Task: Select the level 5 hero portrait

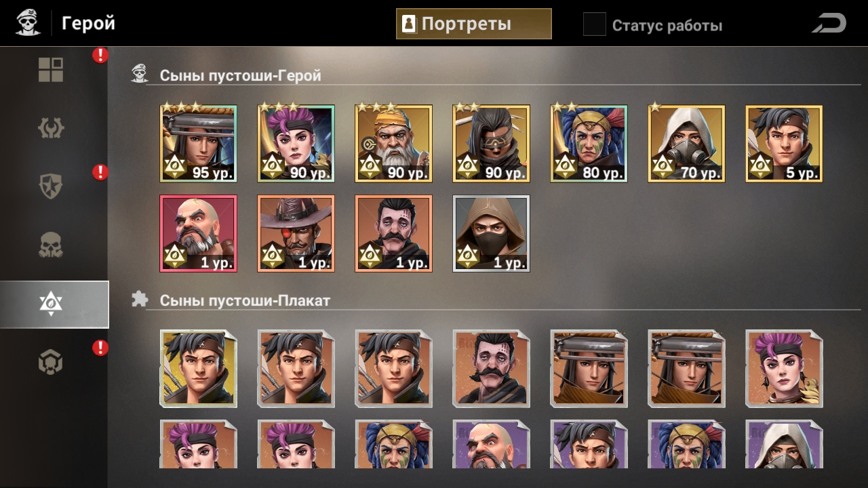Action: click(x=785, y=144)
